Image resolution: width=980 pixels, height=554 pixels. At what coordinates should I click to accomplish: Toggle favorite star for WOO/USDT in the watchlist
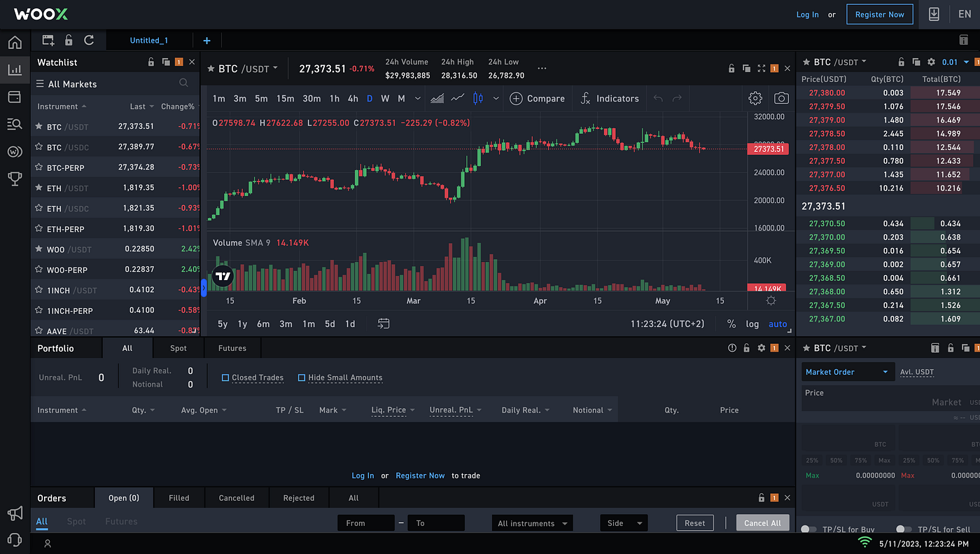click(39, 249)
